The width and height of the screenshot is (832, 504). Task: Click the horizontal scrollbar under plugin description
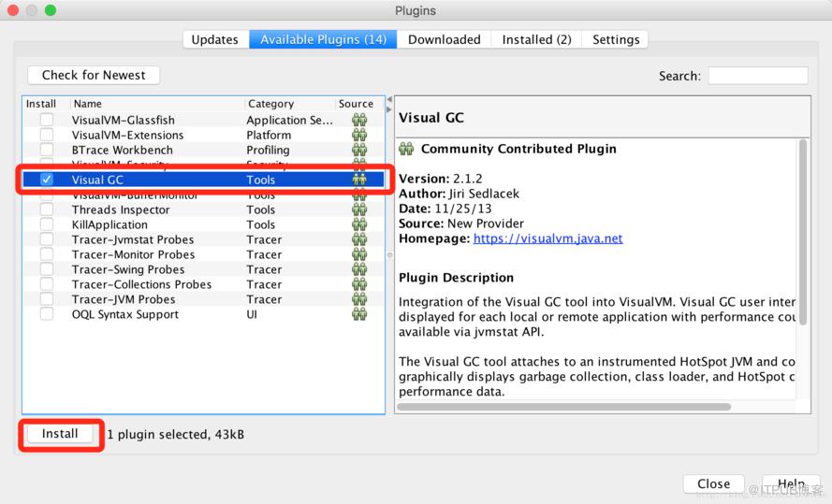pos(563,407)
